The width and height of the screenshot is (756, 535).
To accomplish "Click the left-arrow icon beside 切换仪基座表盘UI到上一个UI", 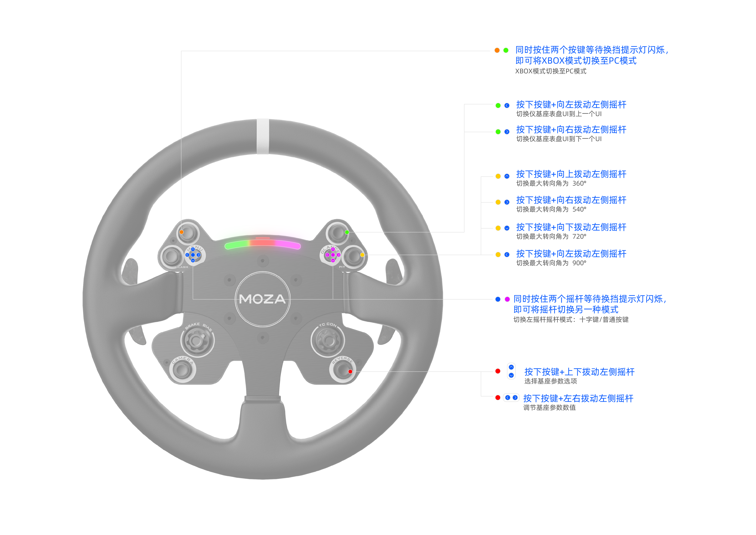I will (x=507, y=106).
